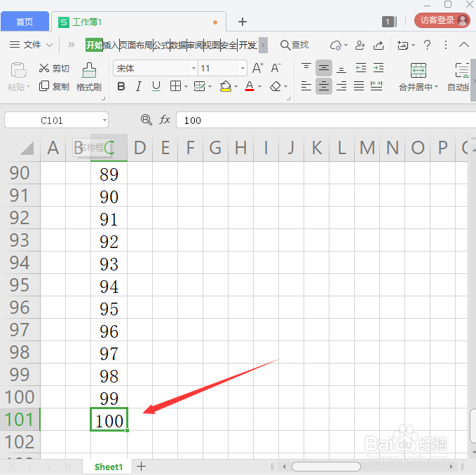476x475 pixels.
Task: Select the Sheet1 tab
Action: (108, 467)
